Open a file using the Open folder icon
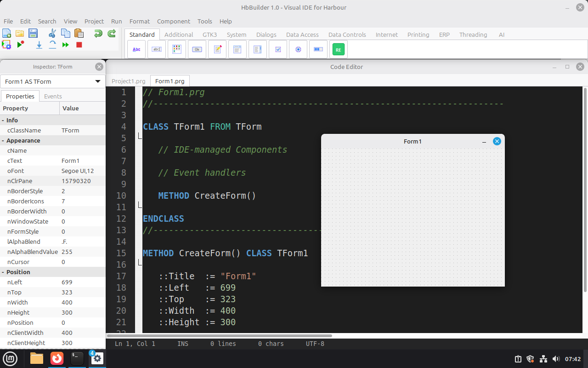The width and height of the screenshot is (588, 368). pos(19,33)
